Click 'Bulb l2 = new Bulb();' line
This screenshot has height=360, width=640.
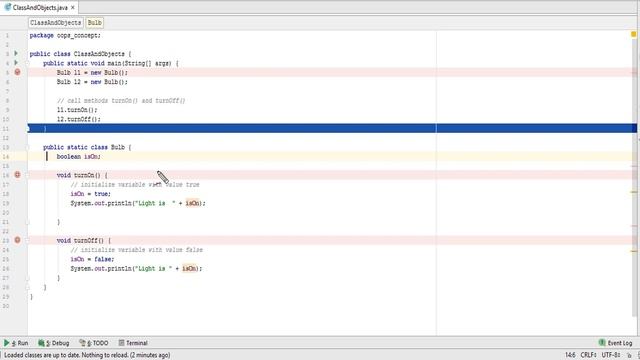coord(92,82)
